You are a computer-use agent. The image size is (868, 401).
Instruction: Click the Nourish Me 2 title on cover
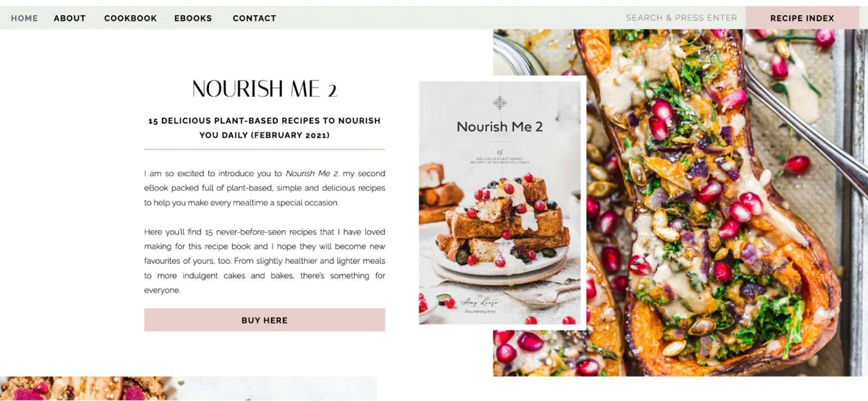(500, 127)
